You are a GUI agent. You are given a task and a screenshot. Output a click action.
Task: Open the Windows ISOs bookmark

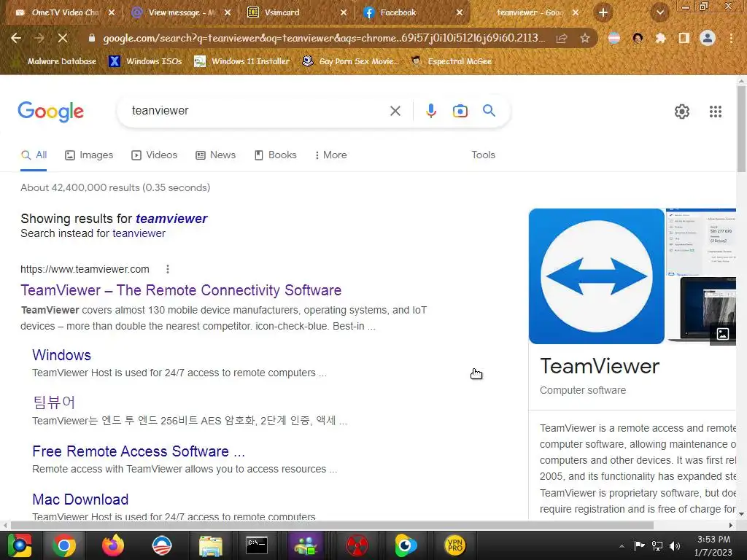coord(145,61)
